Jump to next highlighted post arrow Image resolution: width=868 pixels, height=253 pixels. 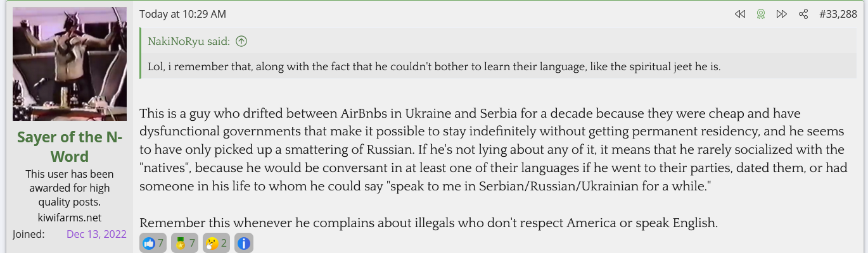pyautogui.click(x=782, y=14)
